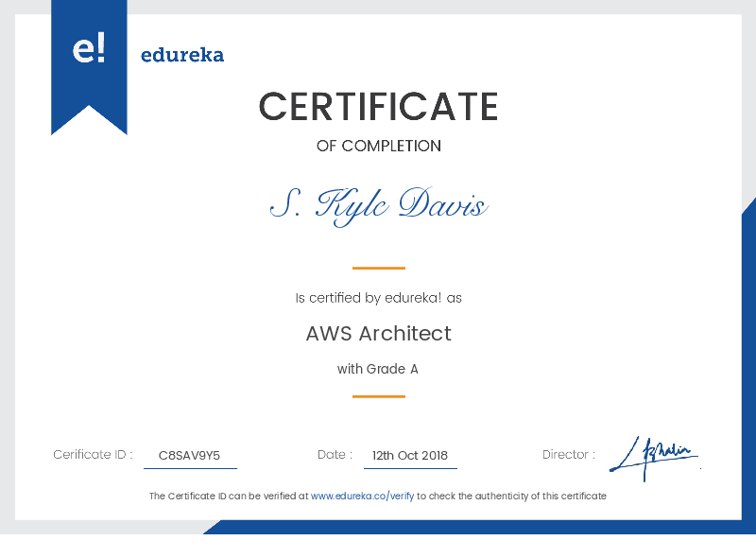Viewport: 756px width, 558px height.
Task: Click 'Is certified by edureka! as' line
Action: 379,298
